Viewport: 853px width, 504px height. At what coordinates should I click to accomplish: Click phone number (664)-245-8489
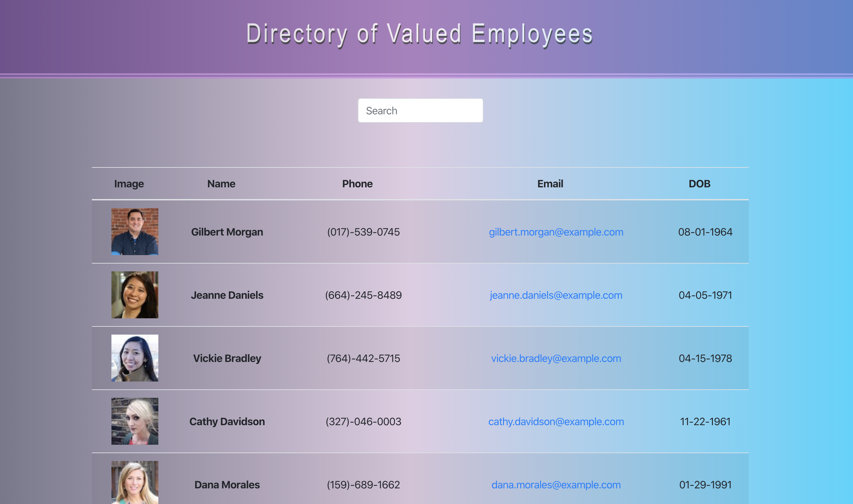(x=363, y=295)
